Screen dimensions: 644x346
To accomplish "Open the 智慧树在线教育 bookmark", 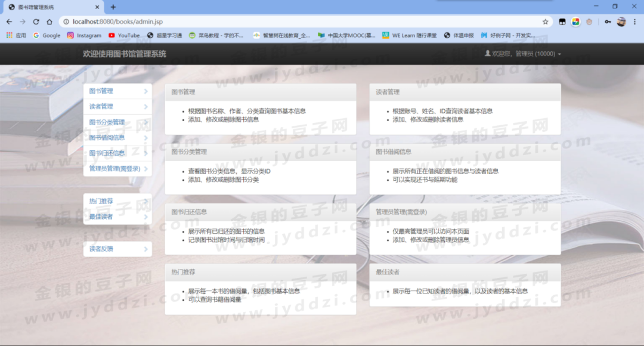I will pos(281,35).
